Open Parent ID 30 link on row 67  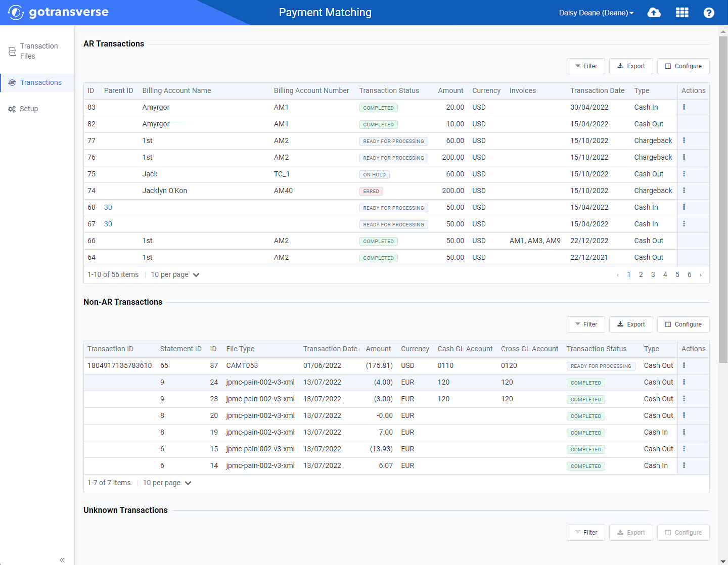(108, 224)
